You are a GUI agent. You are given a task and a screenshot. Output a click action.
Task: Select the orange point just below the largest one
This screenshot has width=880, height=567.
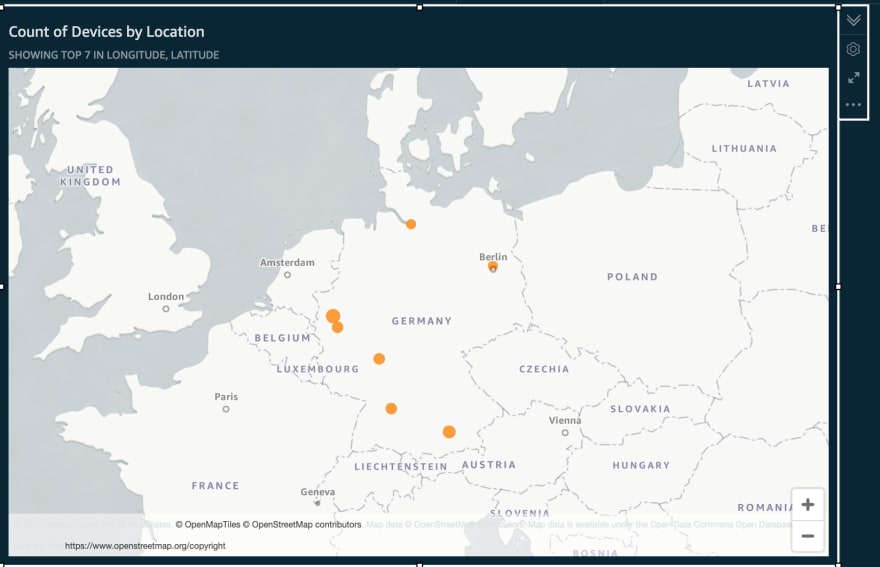point(337,327)
